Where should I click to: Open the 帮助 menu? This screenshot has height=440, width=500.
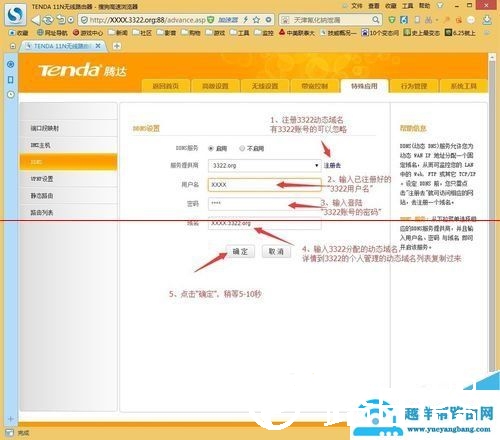(424, 6)
